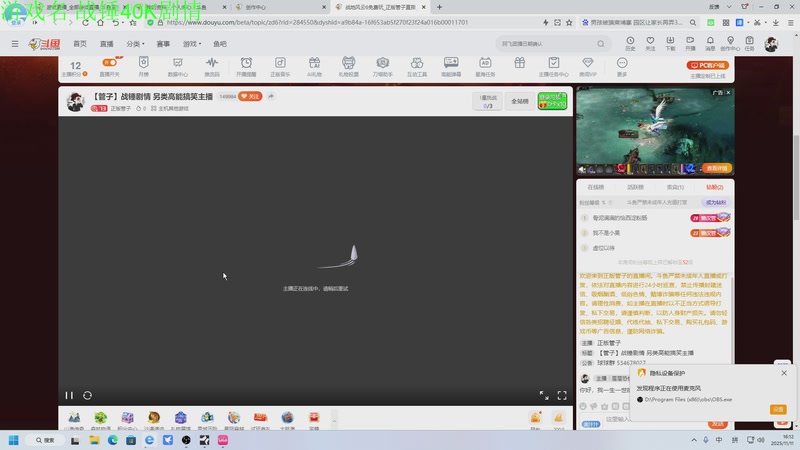This screenshot has width=800, height=450.
Task: Open the 星海任务 AD task icon
Action: (485, 63)
